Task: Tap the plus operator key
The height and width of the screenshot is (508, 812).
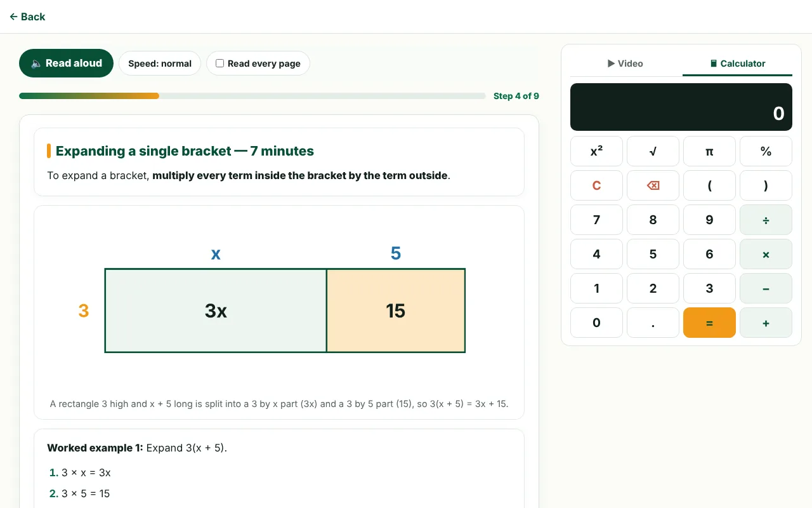Action: click(x=766, y=323)
